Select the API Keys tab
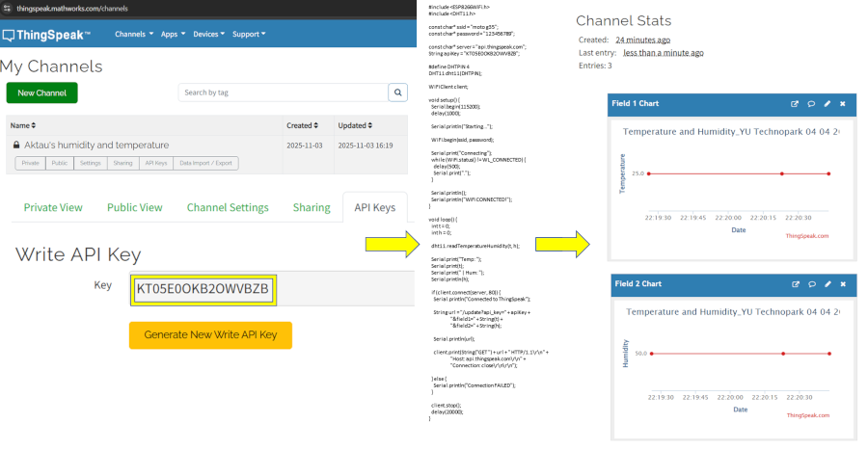This screenshot has width=868, height=450. point(375,207)
